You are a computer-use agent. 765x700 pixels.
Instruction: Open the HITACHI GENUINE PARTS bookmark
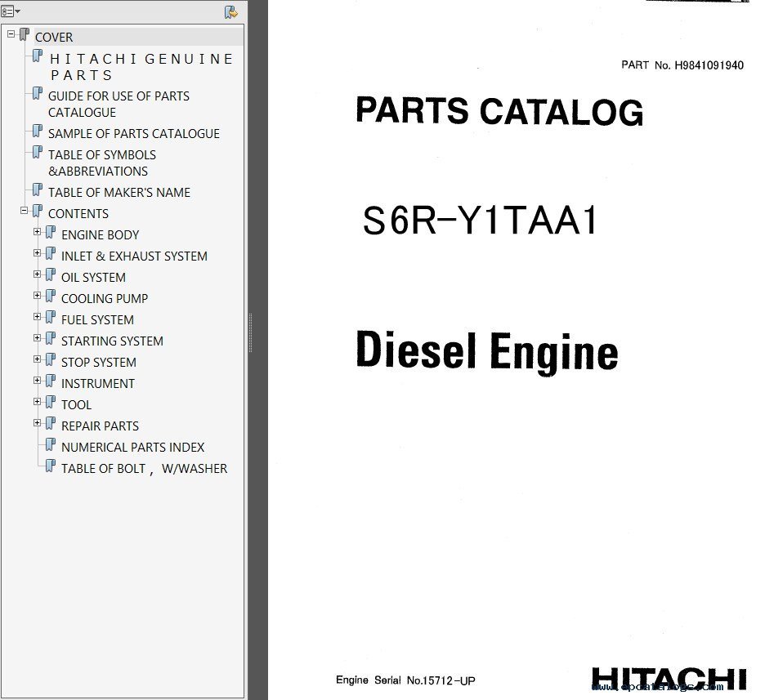(141, 67)
